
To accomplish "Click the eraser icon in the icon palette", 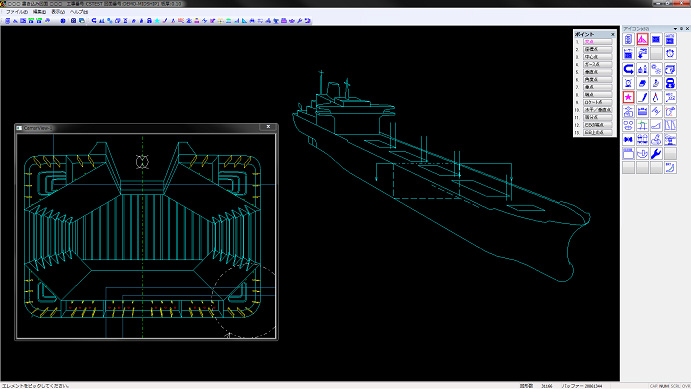I will pos(643,83).
